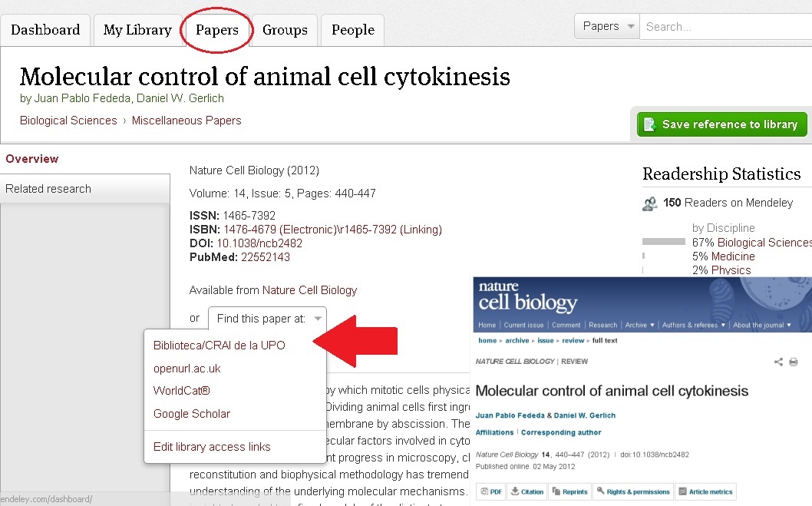
Task: Switch to the My Library tab
Action: [x=137, y=30]
